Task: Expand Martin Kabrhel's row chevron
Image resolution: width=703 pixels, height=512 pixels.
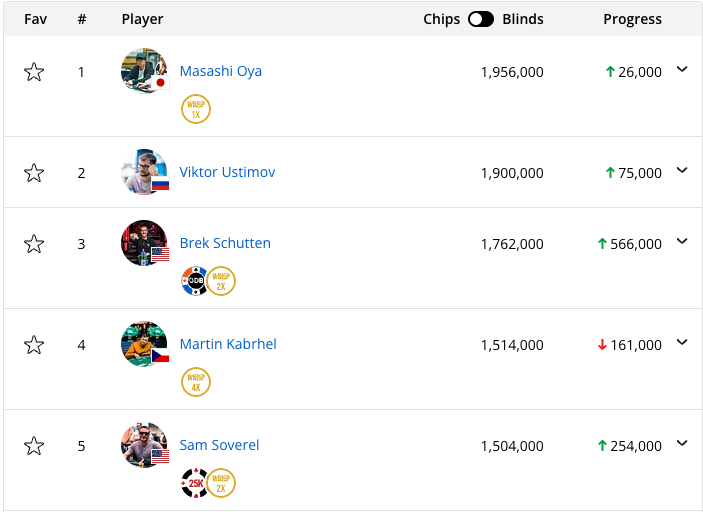Action: 682,342
